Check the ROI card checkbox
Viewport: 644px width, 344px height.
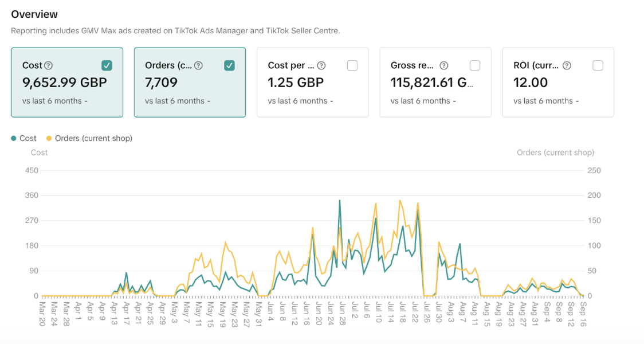coord(598,65)
